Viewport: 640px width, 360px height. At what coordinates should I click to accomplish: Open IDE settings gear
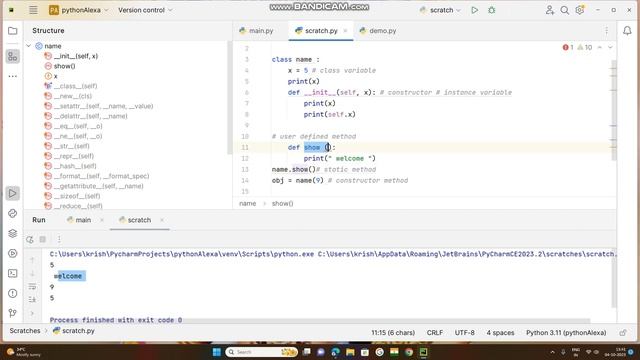580,10
